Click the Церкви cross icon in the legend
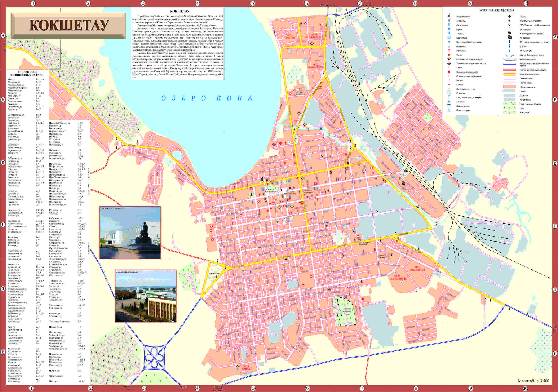The height and width of the screenshot is (392, 558). pyautogui.click(x=509, y=16)
